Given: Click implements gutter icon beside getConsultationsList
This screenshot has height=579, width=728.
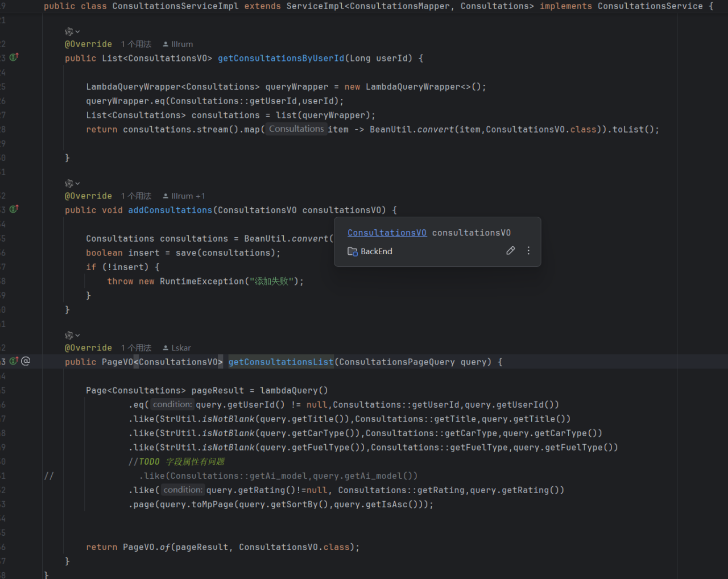Looking at the screenshot, I should pos(14,361).
